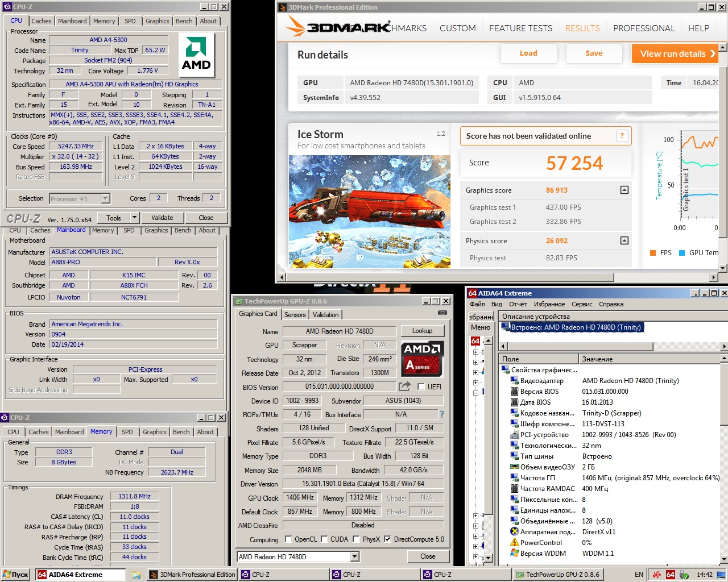This screenshot has width=728, height=582.
Task: Open the folder icon on the taskbar
Action: pos(136,575)
